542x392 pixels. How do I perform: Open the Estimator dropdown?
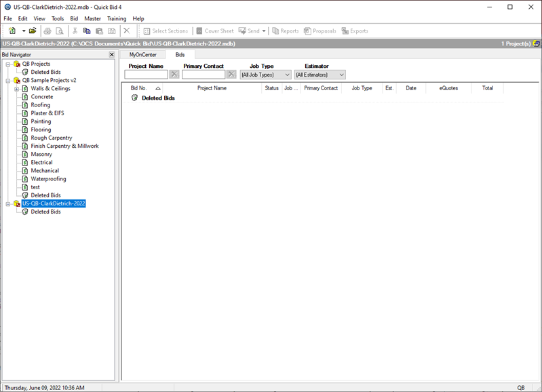[320, 75]
